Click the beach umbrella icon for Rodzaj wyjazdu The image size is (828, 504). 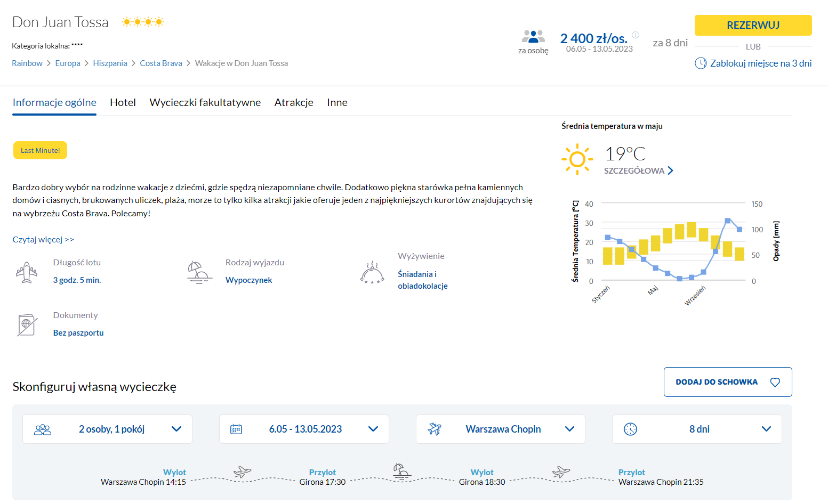[x=199, y=272]
